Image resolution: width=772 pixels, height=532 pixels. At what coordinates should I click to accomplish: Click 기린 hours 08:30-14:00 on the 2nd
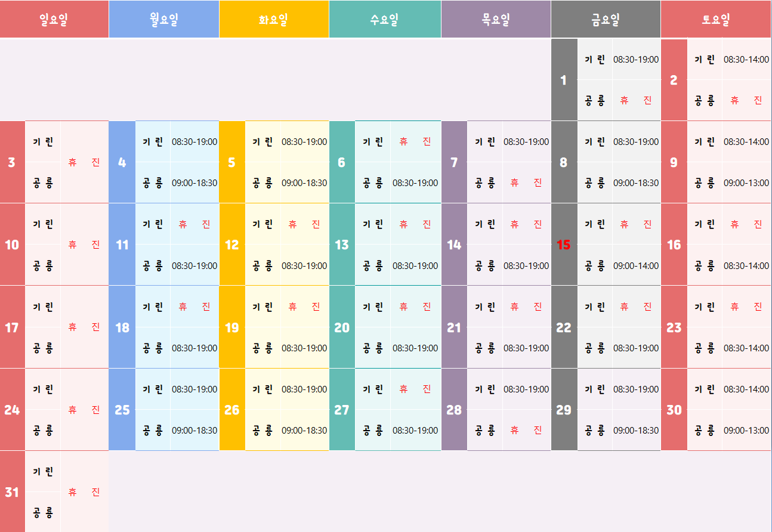tap(746, 59)
